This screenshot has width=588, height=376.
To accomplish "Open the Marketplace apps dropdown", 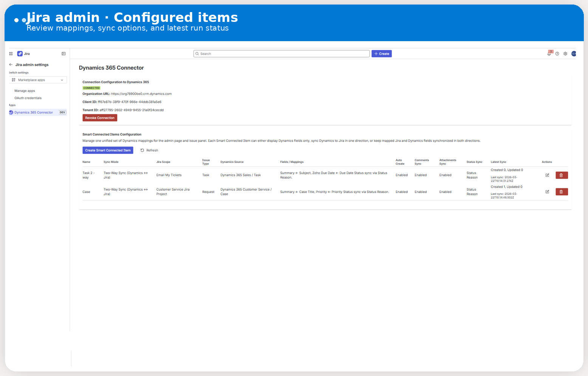I will pyautogui.click(x=37, y=80).
